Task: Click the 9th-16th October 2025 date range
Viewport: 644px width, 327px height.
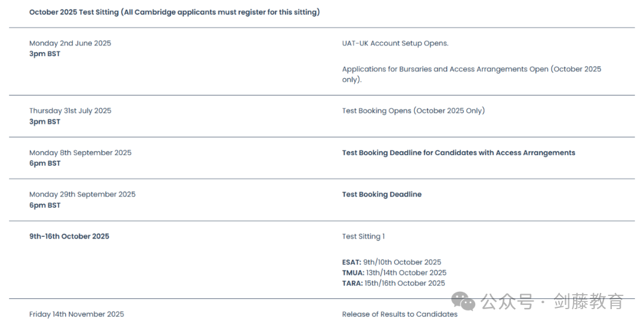Action: click(x=69, y=236)
